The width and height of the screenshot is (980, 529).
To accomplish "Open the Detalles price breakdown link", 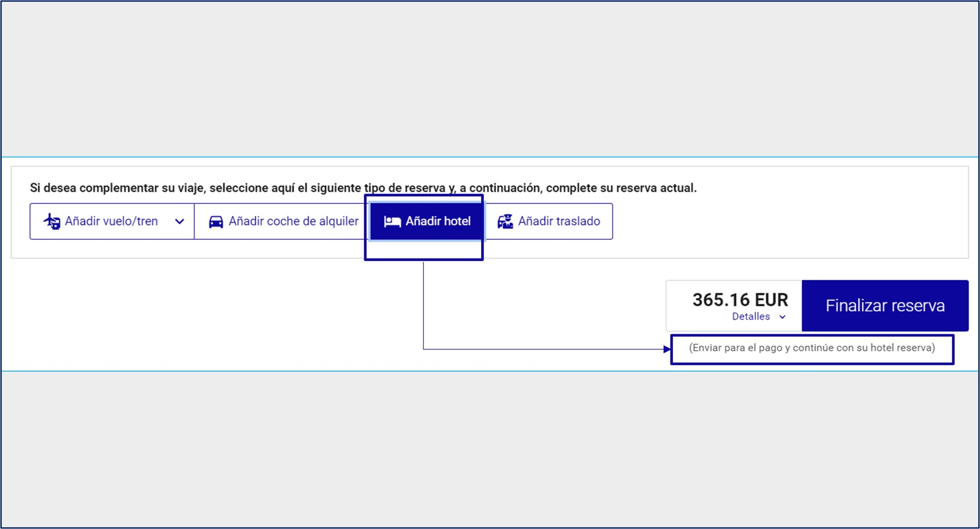I will pos(751,317).
